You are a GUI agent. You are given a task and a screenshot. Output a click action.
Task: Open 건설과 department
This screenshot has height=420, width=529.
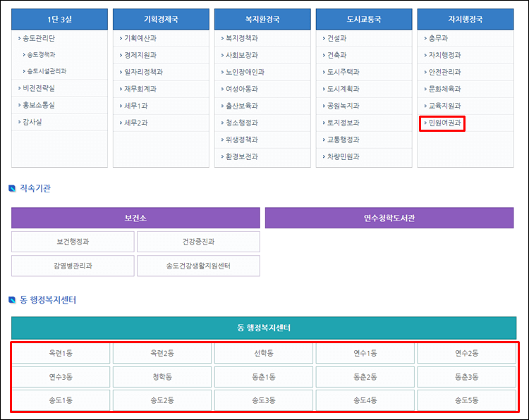[x=336, y=38]
